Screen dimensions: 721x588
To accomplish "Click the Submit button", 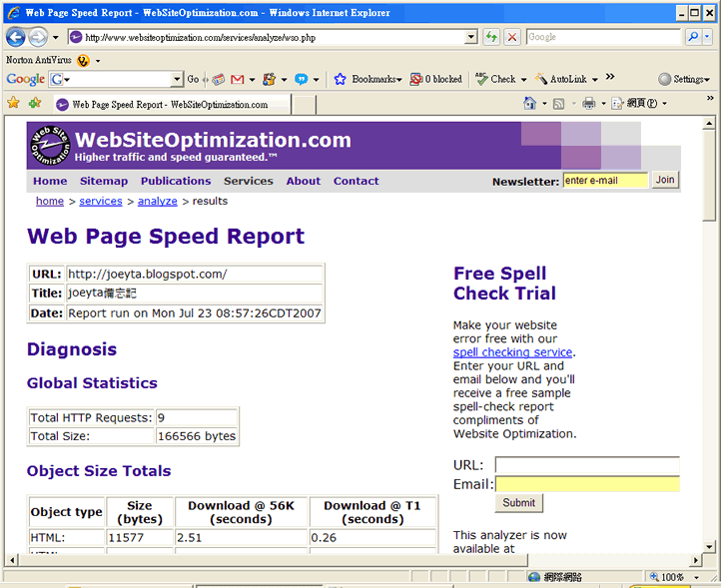I will tap(518, 503).
